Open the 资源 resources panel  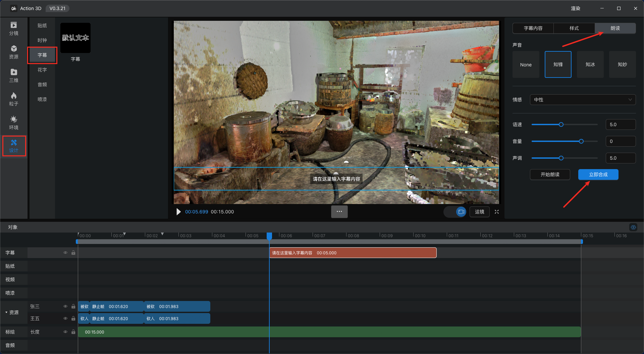coord(14,52)
